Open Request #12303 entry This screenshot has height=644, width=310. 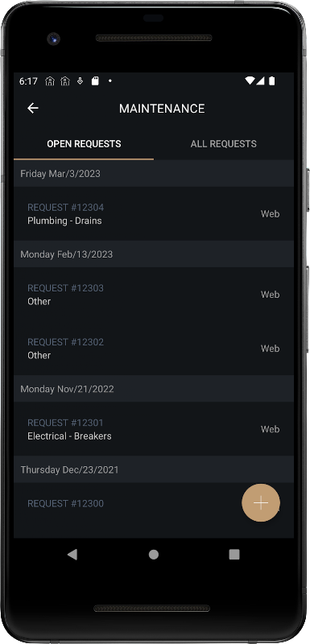pyautogui.click(x=154, y=295)
